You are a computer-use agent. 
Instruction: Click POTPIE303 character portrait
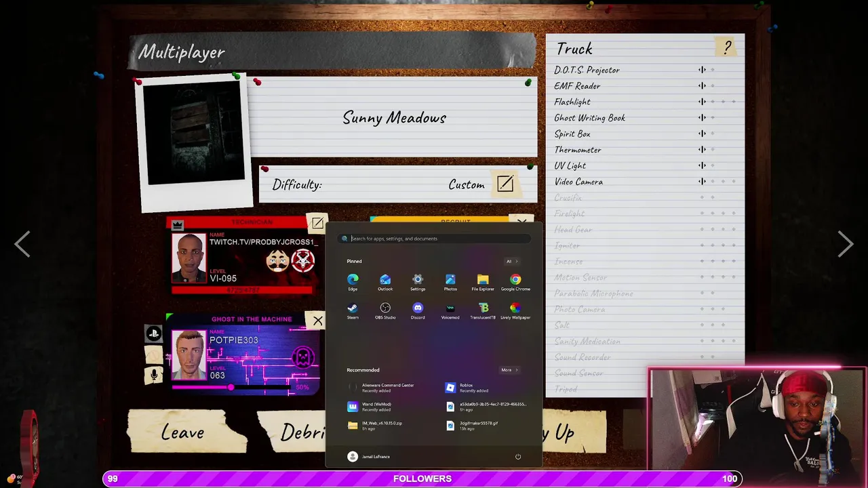(x=189, y=354)
